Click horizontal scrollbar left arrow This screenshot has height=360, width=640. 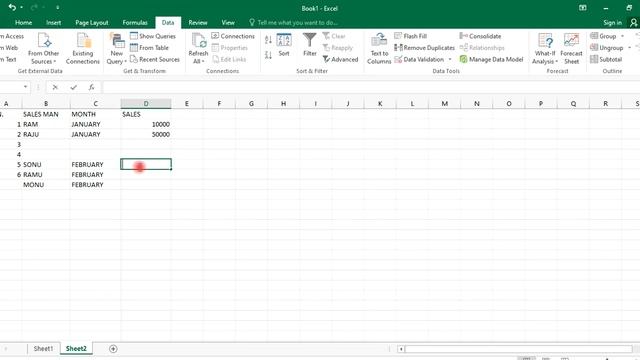(401, 349)
